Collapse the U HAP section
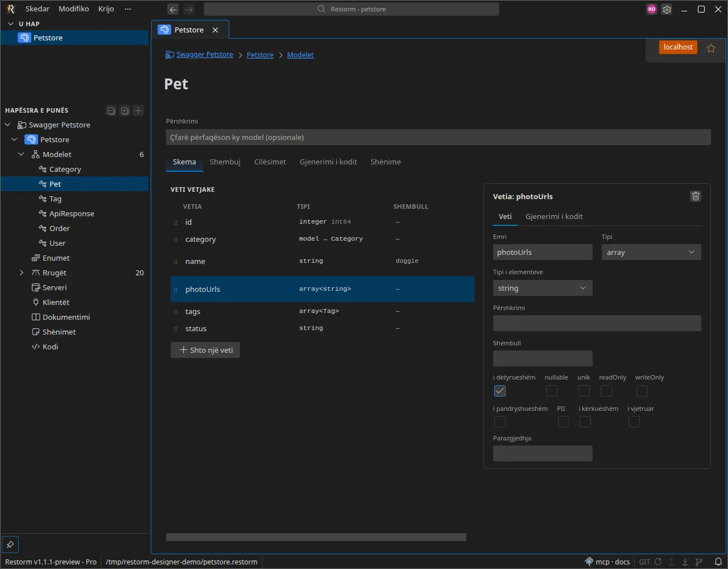Viewport: 728px width, 569px height. coord(10,24)
